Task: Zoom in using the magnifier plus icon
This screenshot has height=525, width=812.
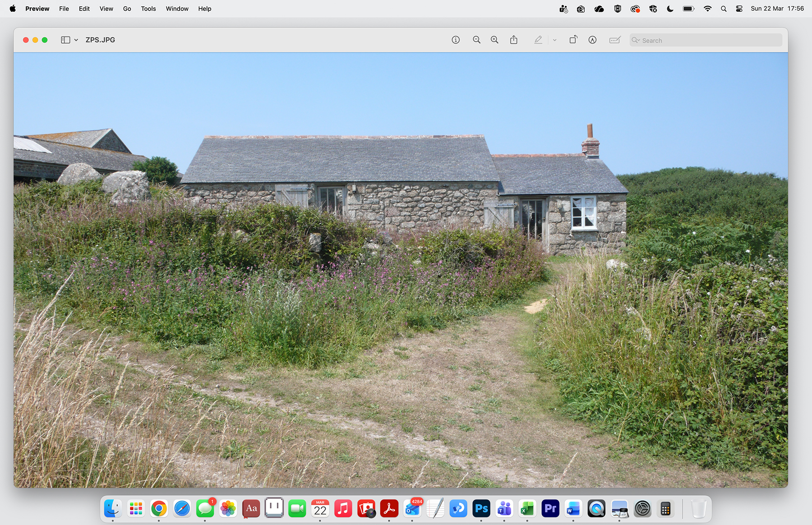Action: (494, 40)
